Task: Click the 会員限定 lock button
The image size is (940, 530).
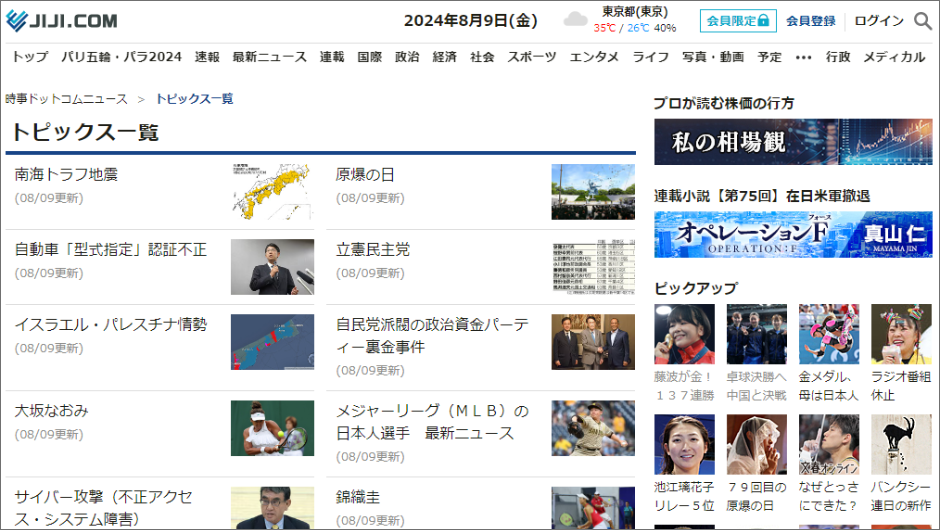Action: 737,20
